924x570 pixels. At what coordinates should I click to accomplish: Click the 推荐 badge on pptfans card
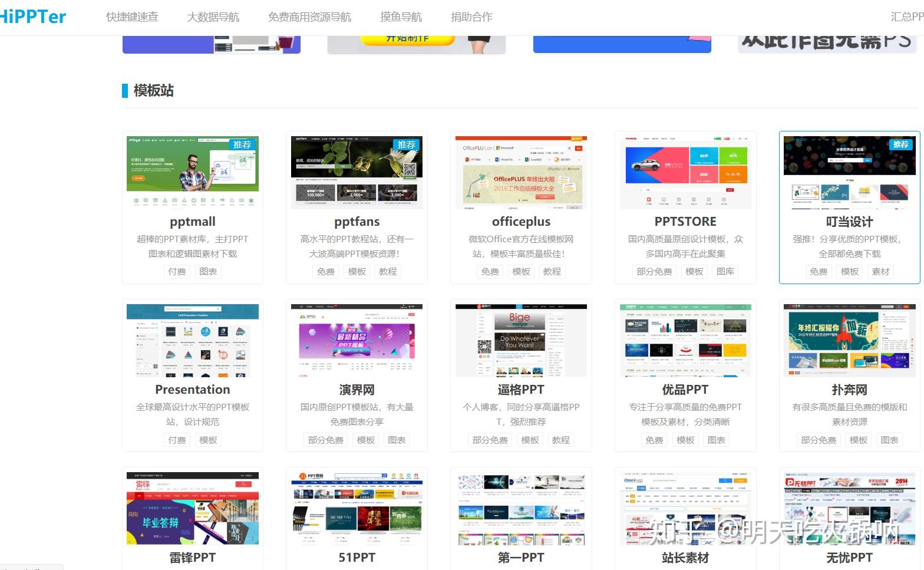[407, 144]
